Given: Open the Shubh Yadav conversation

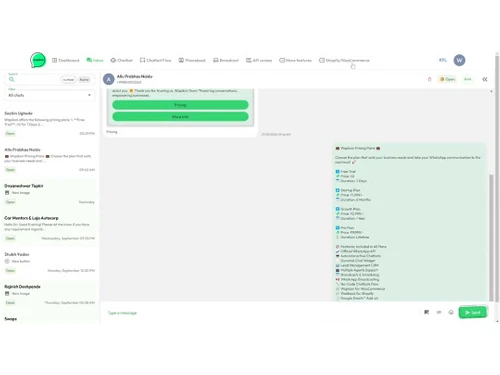Looking at the screenshot, I should [x=49, y=262].
